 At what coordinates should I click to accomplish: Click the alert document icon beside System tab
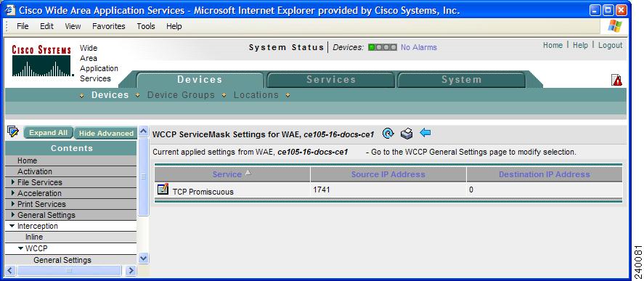tap(616, 80)
